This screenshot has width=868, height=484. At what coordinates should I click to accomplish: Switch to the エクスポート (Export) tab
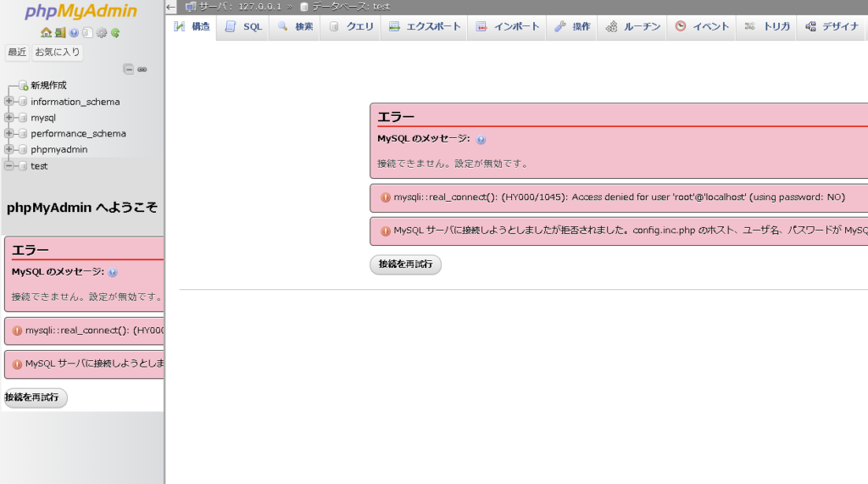[425, 26]
